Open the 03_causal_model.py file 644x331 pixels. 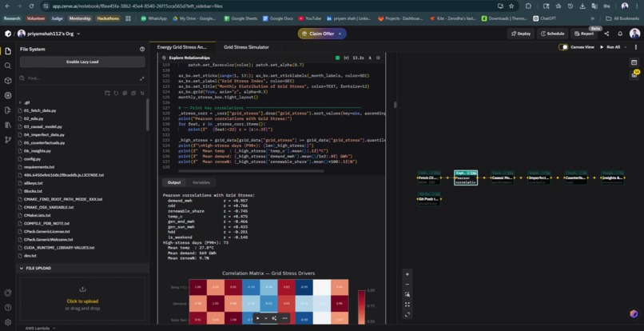point(42,126)
